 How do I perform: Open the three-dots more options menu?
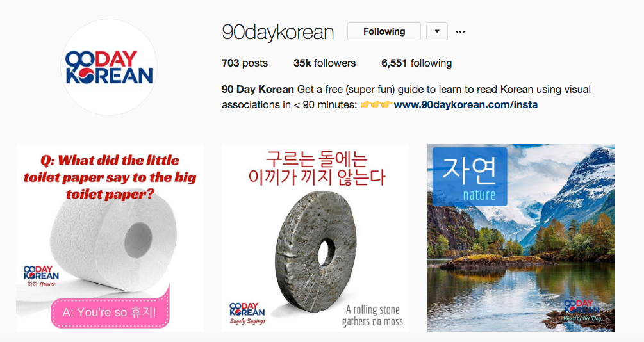(460, 31)
